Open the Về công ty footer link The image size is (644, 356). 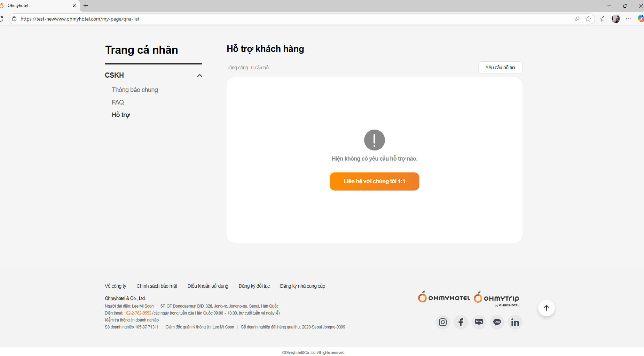coord(116,286)
